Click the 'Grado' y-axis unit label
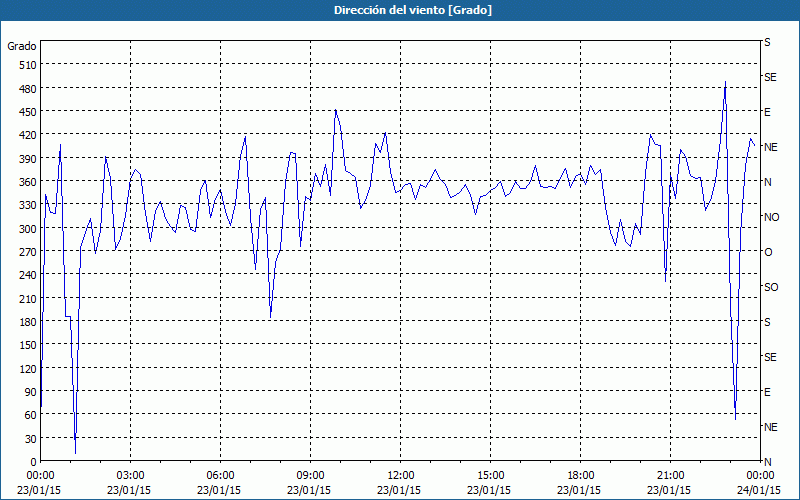The height and width of the screenshot is (500, 800). (22, 46)
